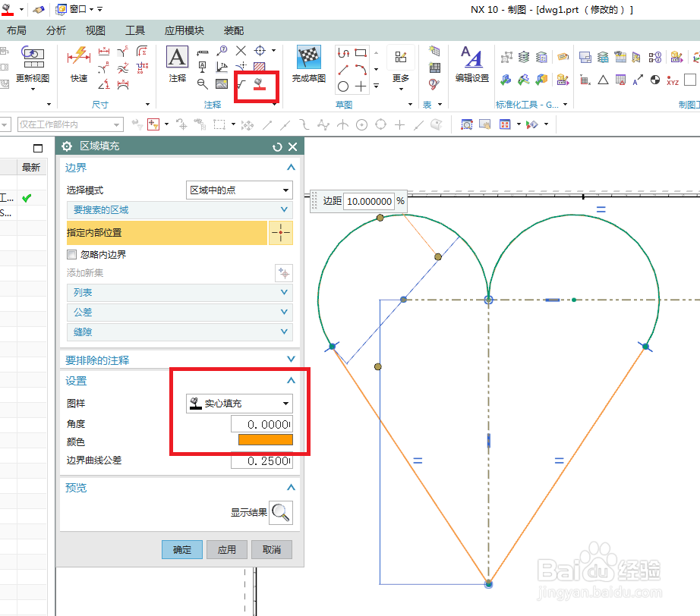This screenshot has height=616, width=700.
Task: Switch to the 工具 ribbon tab
Action: pos(135,30)
